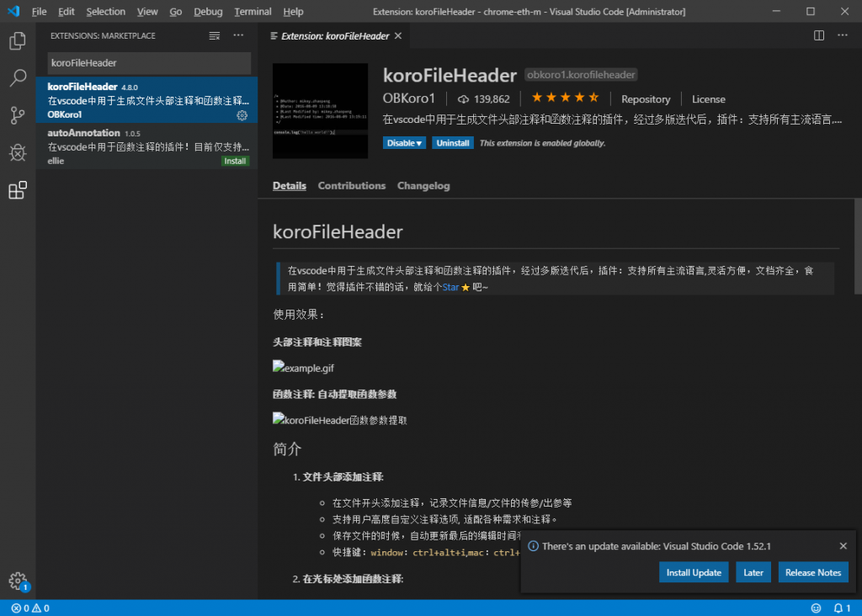
Task: Click the koroFileHeader README heading
Action: tap(338, 231)
